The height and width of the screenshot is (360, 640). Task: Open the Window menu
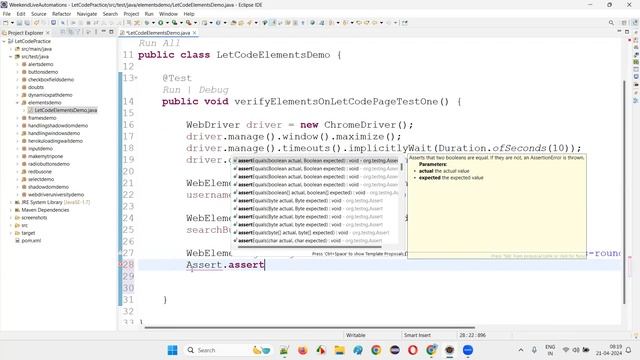point(168,14)
